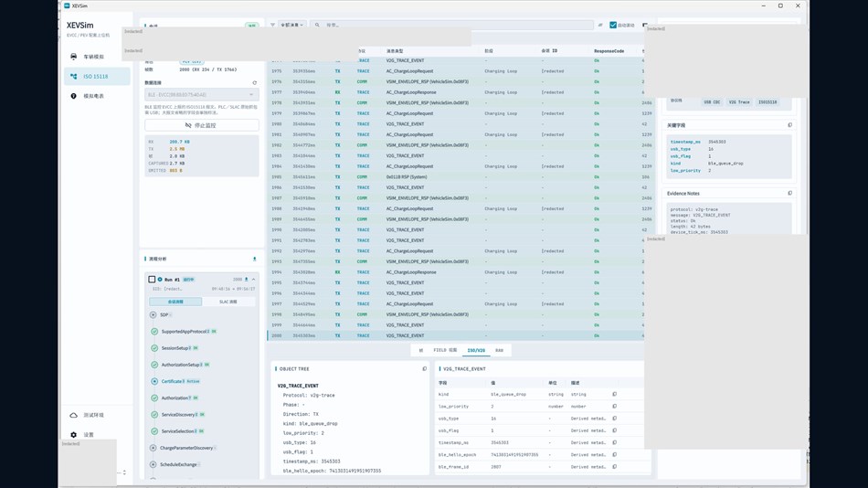Copy the usb_type field value
Screen dimensions: 868x488
[x=615, y=419]
